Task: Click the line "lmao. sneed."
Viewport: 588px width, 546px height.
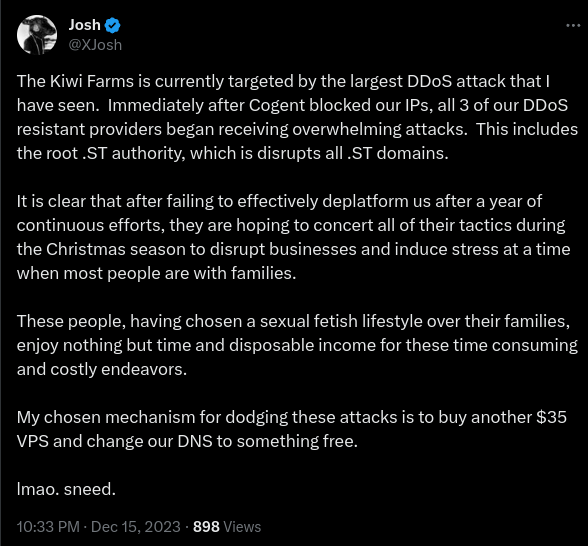Action: (66, 489)
